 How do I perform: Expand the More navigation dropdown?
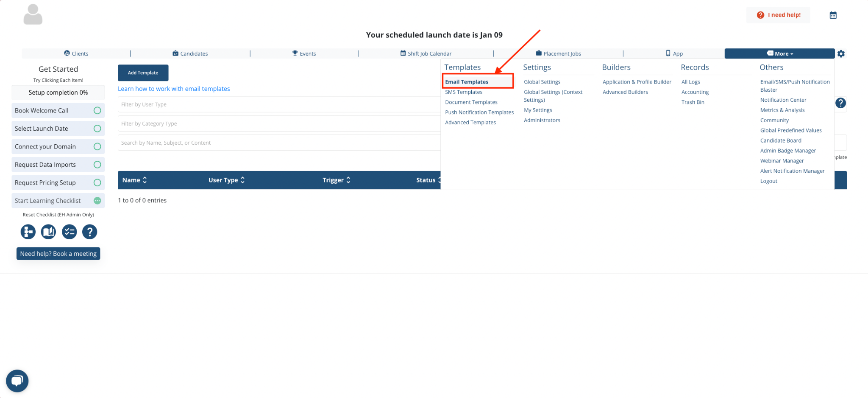coord(780,53)
